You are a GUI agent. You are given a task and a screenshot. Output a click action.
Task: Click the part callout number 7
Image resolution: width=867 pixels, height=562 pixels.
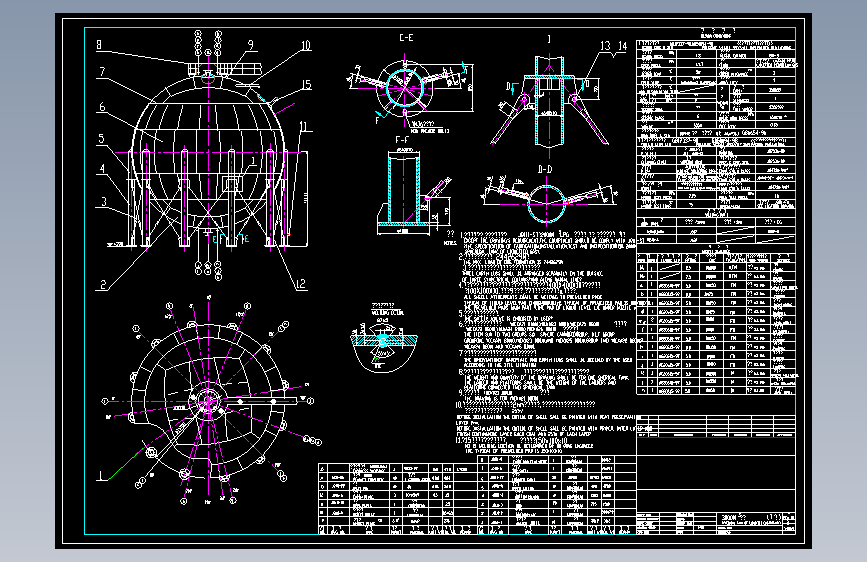(102, 72)
